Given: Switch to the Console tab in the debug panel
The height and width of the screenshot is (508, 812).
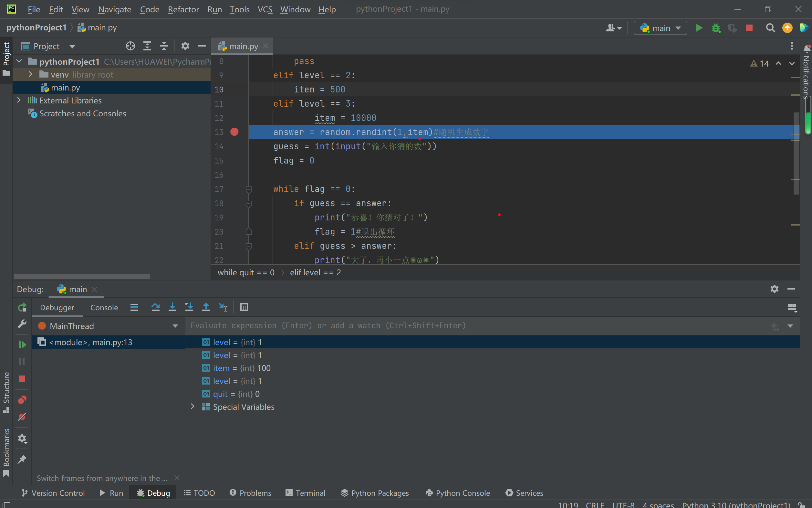Looking at the screenshot, I should coord(104,307).
